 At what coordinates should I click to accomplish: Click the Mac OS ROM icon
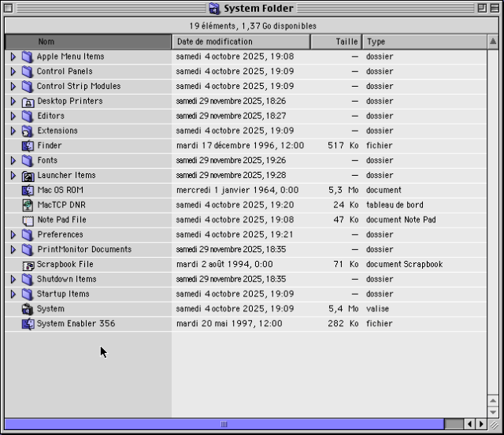point(28,190)
